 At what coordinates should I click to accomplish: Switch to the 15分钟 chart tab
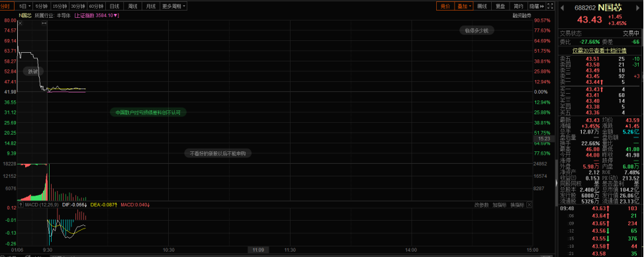(60, 6)
